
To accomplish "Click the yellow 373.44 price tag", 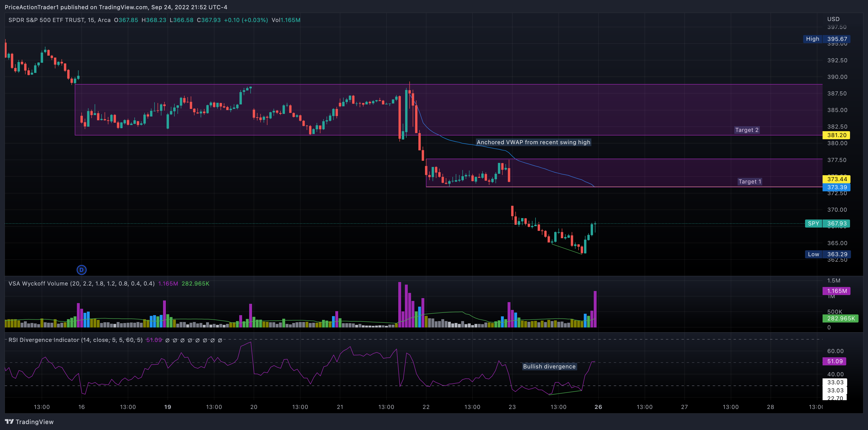I will tap(836, 179).
